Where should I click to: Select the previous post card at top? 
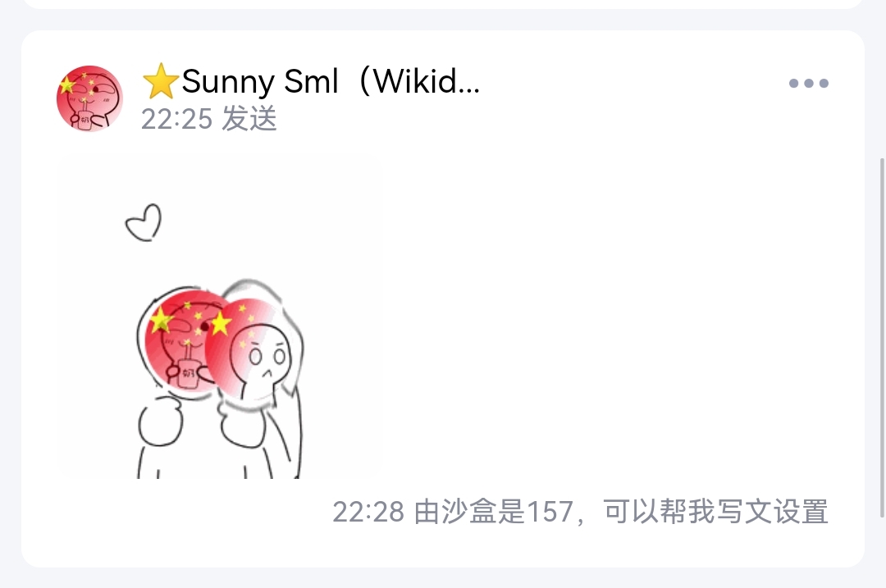pyautogui.click(x=443, y=4)
